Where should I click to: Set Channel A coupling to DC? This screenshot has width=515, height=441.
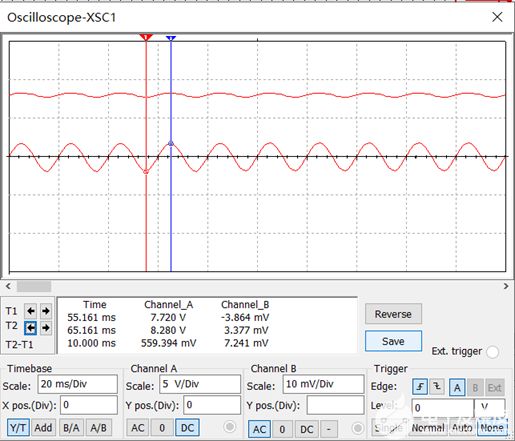click(x=187, y=428)
